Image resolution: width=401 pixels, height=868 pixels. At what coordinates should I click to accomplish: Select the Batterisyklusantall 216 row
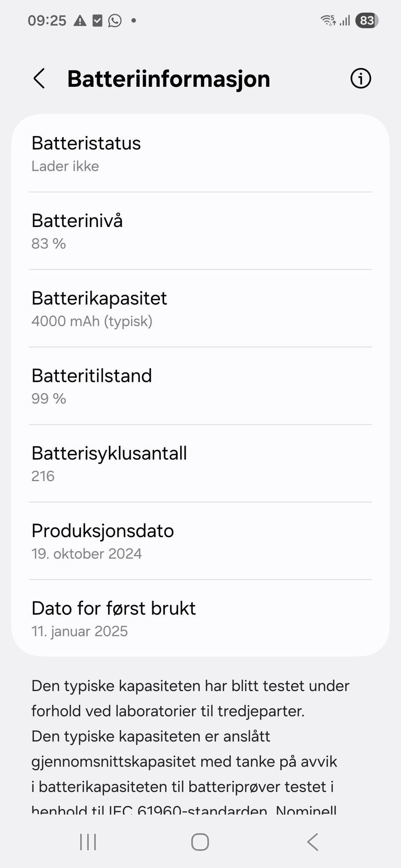[200, 464]
